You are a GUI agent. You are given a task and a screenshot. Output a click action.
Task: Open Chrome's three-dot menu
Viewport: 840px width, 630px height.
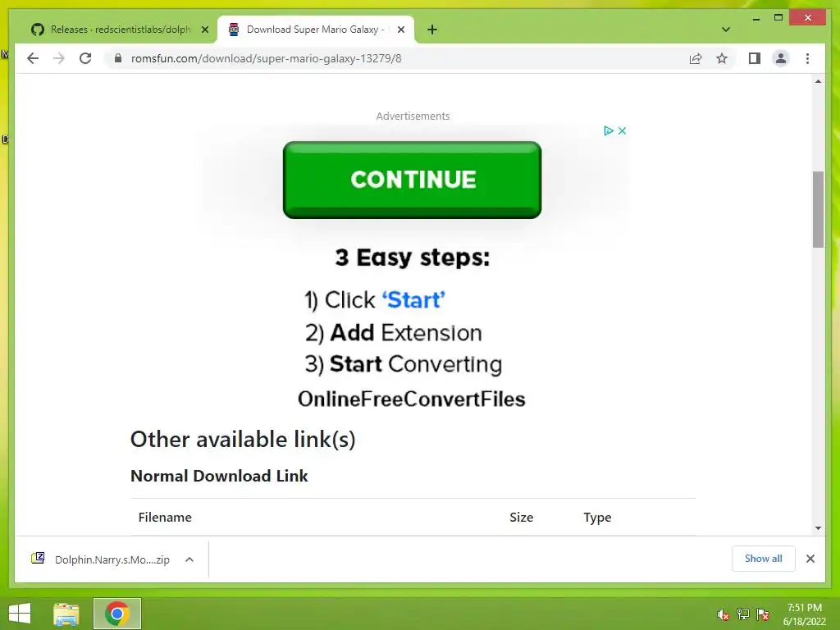[x=807, y=58]
